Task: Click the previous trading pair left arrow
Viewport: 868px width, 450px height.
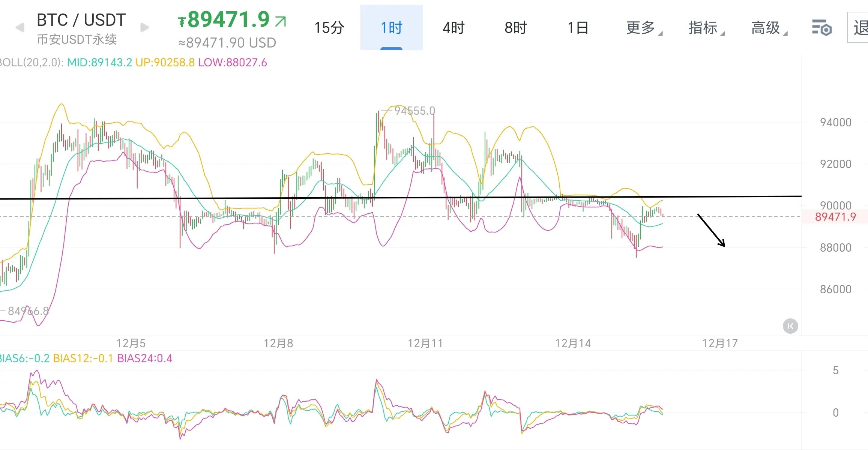Action: point(20,27)
